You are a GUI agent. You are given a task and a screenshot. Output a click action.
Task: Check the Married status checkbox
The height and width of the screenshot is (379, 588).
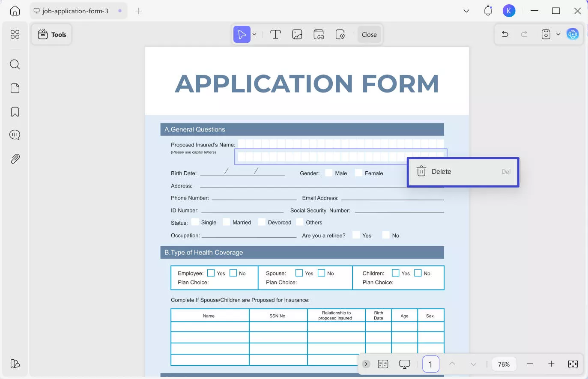(x=226, y=222)
